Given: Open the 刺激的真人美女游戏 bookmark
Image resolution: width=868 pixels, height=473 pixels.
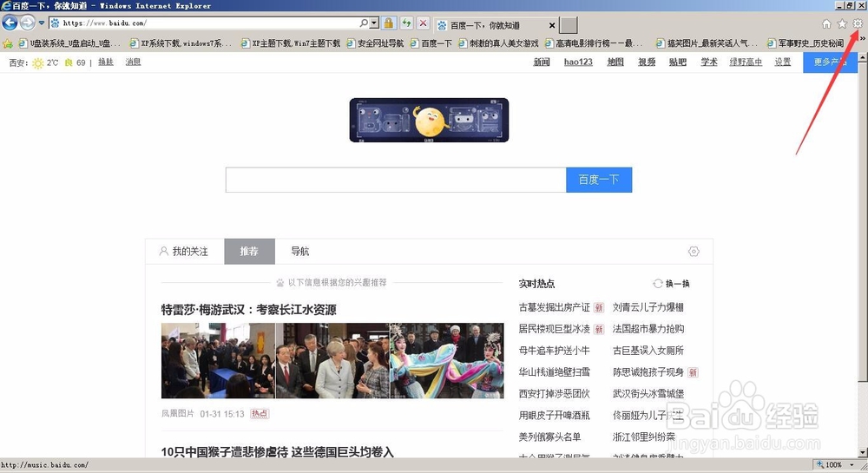Looking at the screenshot, I should click(498, 43).
